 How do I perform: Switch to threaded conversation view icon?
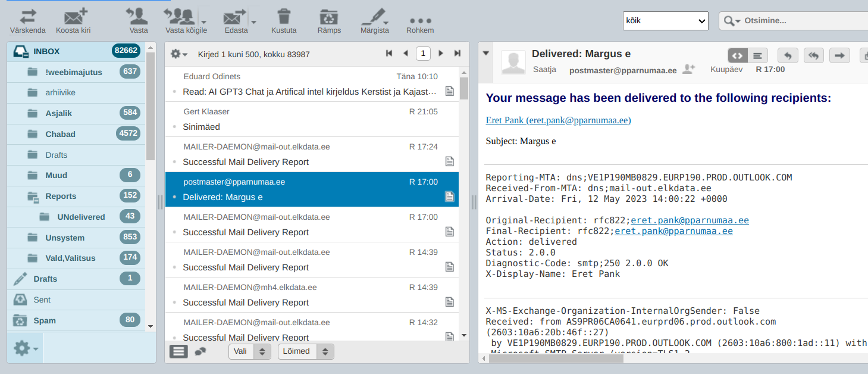(200, 351)
